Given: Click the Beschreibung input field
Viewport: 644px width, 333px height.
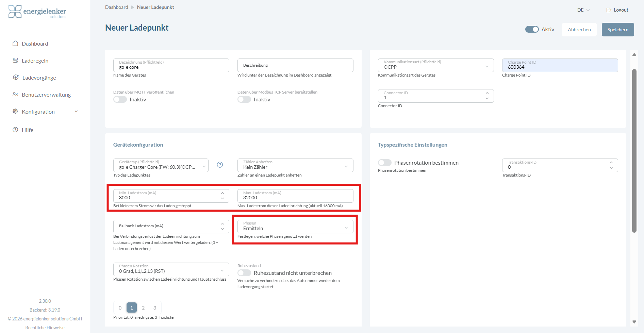Looking at the screenshot, I should click(295, 65).
